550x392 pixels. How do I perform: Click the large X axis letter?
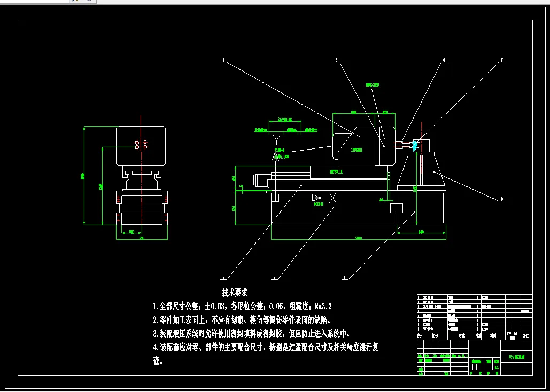[332, 199]
